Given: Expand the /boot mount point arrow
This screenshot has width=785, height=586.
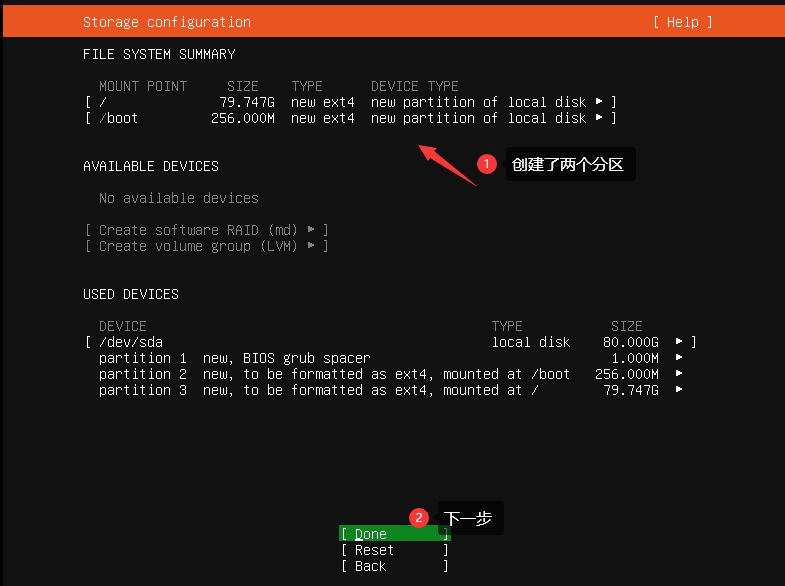Looking at the screenshot, I should 599,118.
